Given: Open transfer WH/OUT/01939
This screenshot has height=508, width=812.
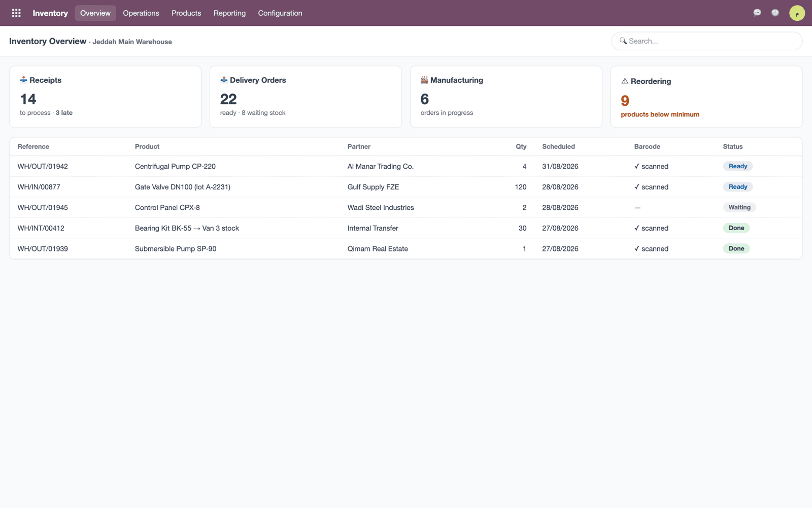Looking at the screenshot, I should (43, 248).
